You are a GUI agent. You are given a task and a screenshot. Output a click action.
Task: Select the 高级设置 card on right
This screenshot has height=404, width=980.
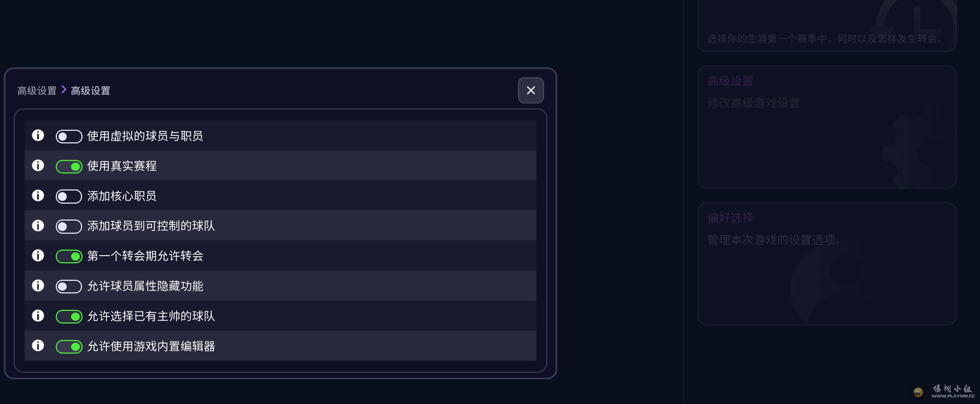(826, 127)
